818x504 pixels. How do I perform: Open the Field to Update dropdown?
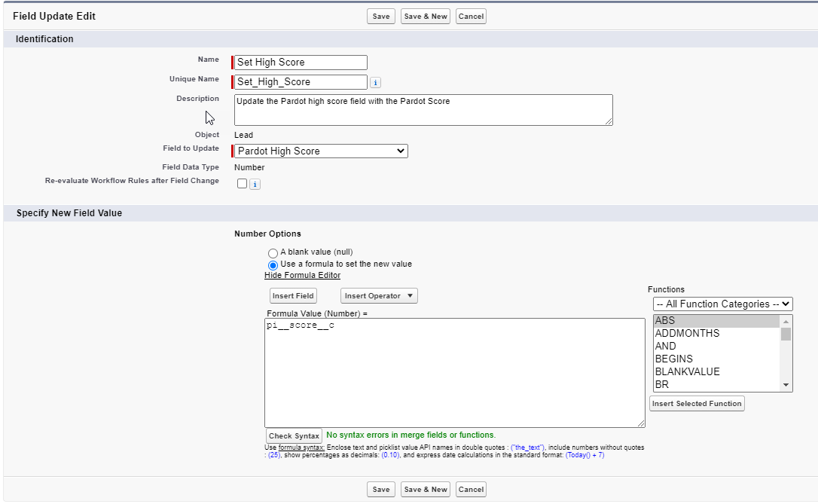(x=322, y=151)
